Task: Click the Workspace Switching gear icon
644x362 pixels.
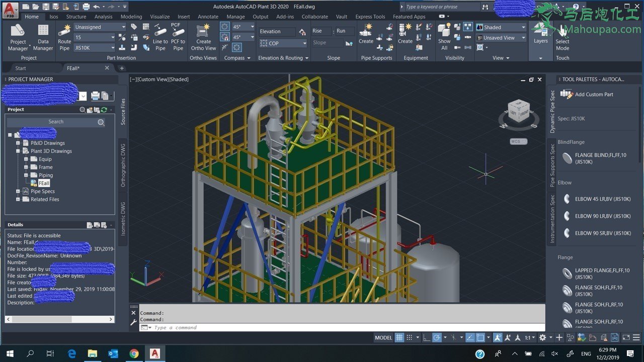Action: point(542,338)
